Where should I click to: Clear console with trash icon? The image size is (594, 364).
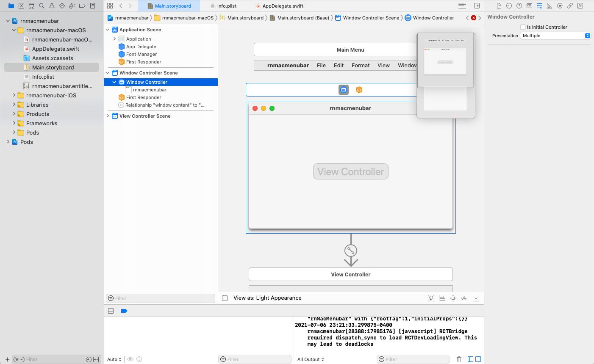click(x=459, y=359)
